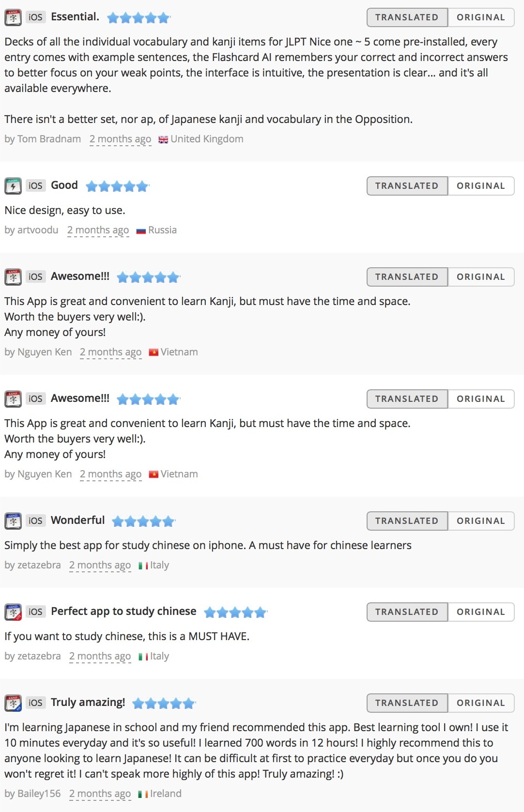Viewport: 524px width, 812px height.
Task: Click the app icon beside the 'Truly amazing!' review
Action: 13,703
